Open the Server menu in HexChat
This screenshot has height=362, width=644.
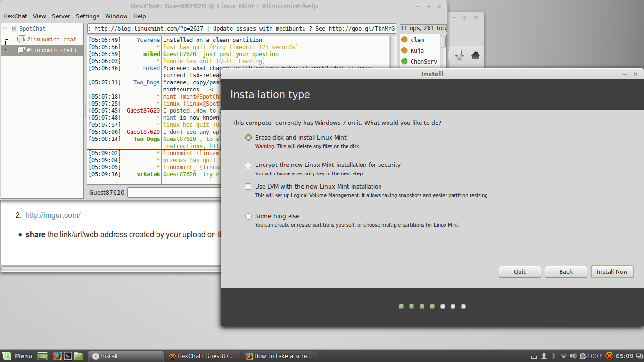(x=61, y=16)
